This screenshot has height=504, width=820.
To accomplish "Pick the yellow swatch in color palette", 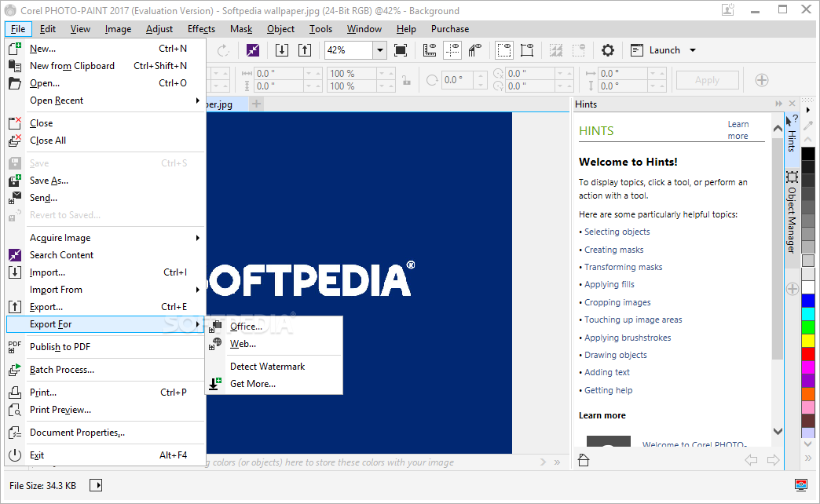I will [x=808, y=341].
